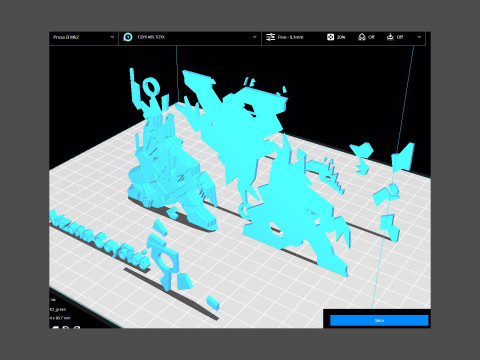The height and width of the screenshot is (360, 480).
Task: Click the build plate adhesion icon
Action: tap(390, 37)
